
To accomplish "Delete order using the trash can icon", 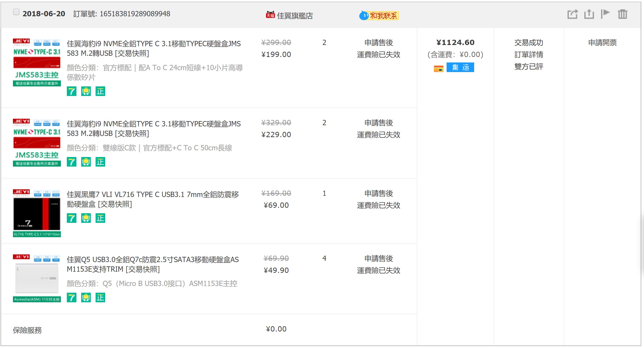I will coord(622,14).
